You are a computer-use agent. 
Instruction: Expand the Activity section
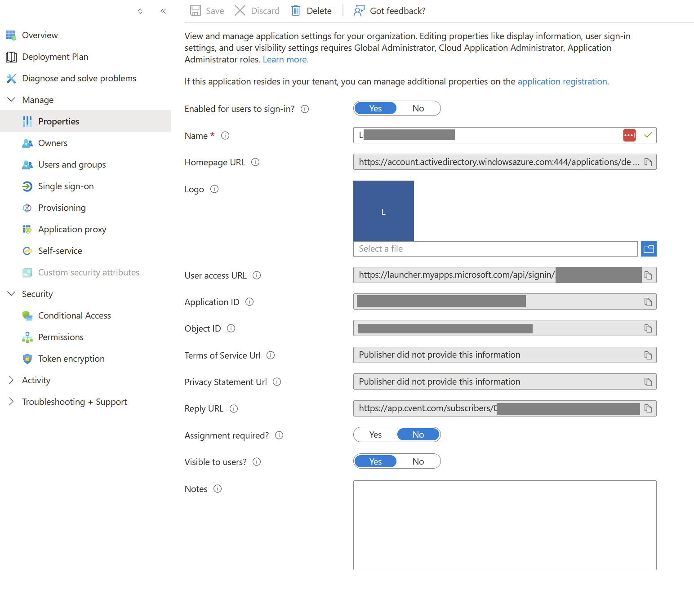point(11,380)
